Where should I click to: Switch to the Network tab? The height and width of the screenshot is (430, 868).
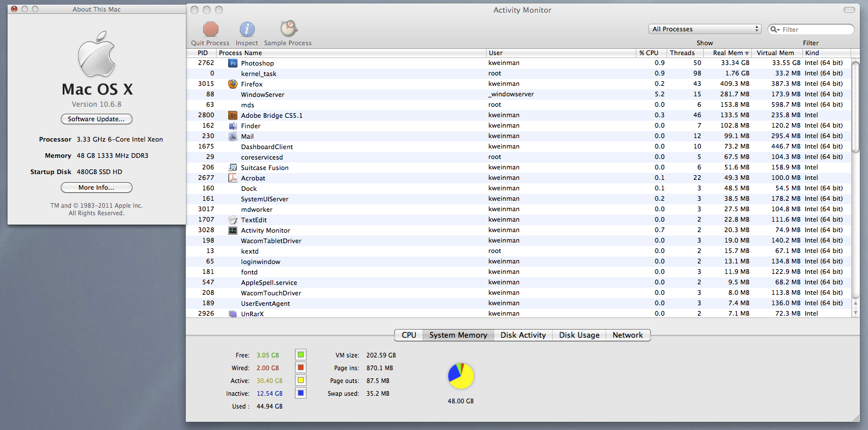628,335
